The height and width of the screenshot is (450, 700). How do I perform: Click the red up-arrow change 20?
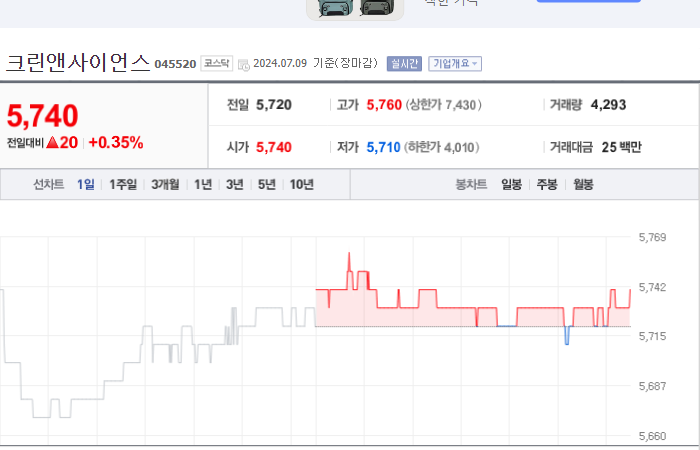[x=62, y=143]
